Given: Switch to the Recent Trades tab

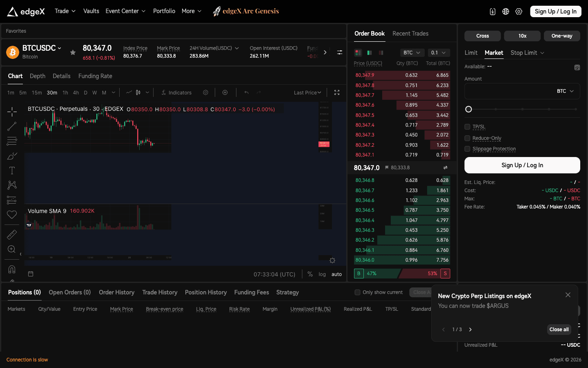Looking at the screenshot, I should [x=410, y=34].
